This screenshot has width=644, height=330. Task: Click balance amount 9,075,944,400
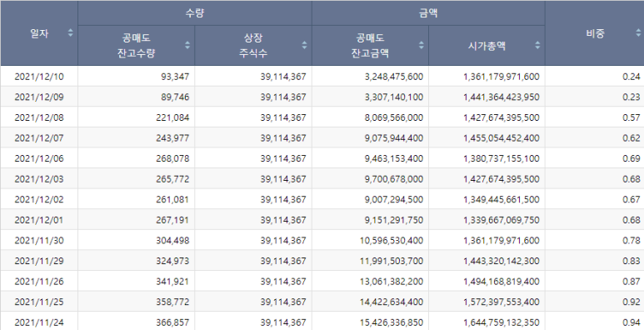(394, 138)
